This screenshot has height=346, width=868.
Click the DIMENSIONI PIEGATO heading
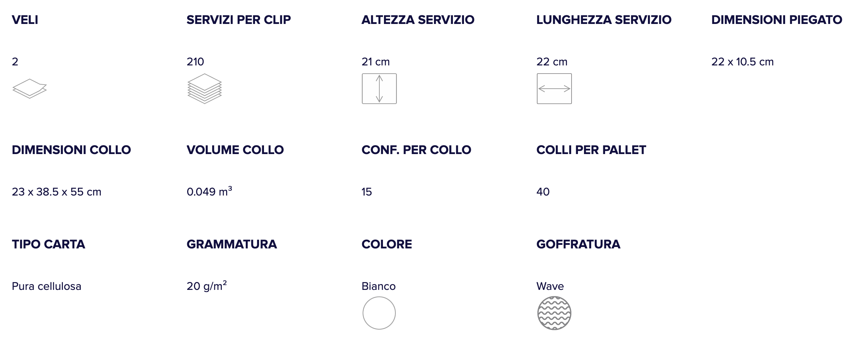point(777,20)
